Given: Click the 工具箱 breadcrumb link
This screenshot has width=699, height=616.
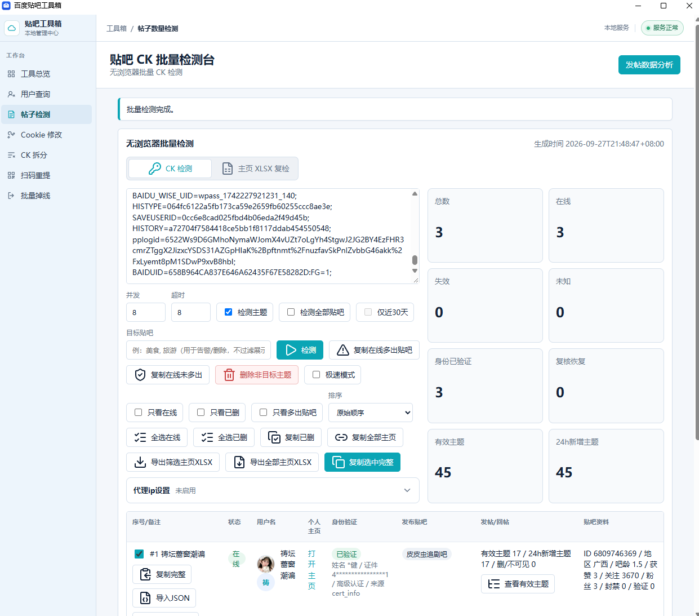Looking at the screenshot, I should click(117, 29).
